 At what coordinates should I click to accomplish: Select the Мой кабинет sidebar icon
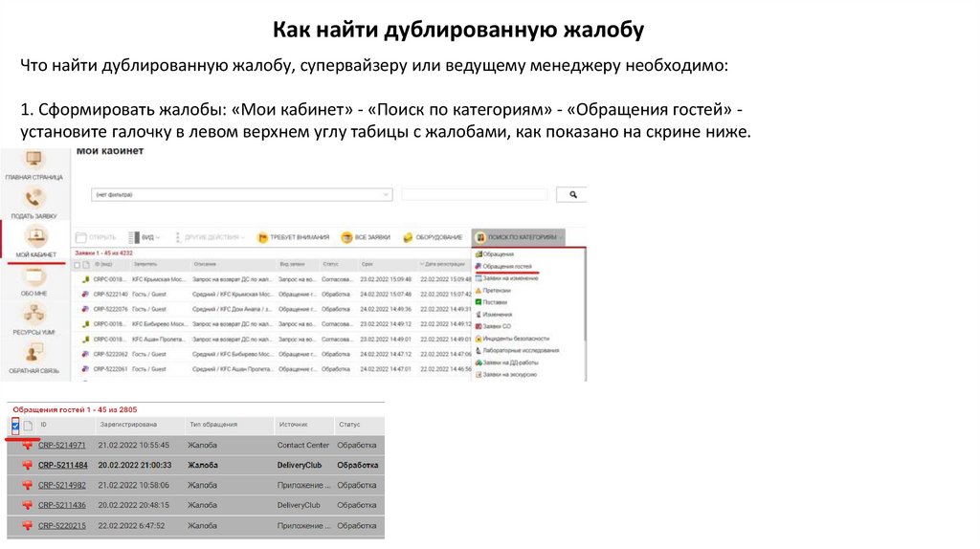click(x=35, y=236)
